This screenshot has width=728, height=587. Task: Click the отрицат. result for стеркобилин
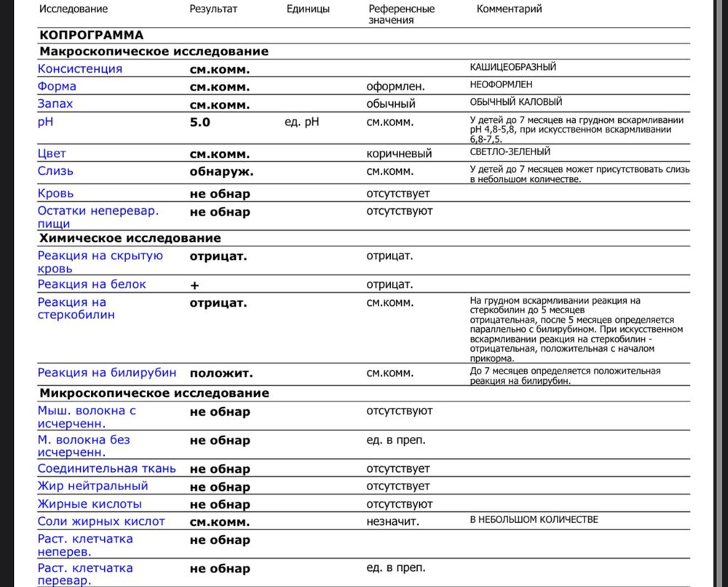[x=218, y=303]
